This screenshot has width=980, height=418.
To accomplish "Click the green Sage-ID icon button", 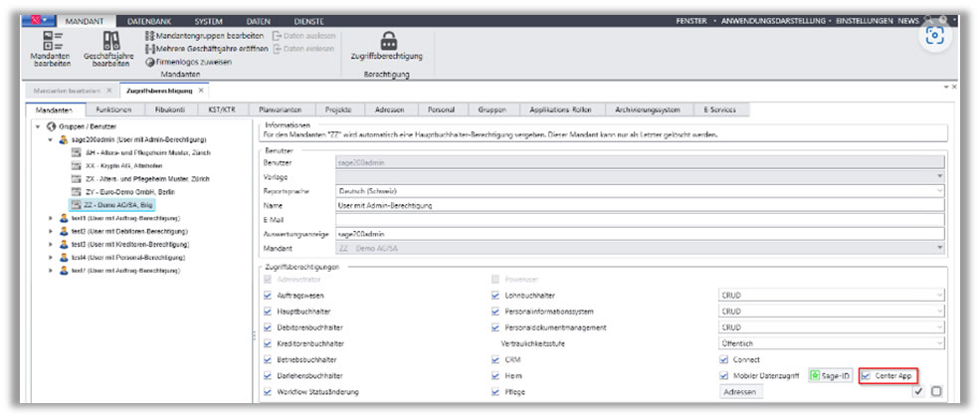I will [831, 376].
